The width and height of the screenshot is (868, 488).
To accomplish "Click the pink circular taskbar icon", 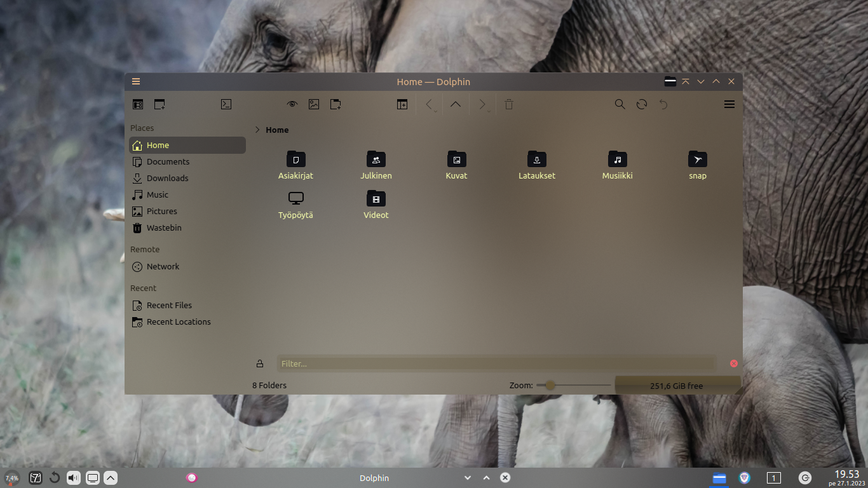I will tap(192, 478).
